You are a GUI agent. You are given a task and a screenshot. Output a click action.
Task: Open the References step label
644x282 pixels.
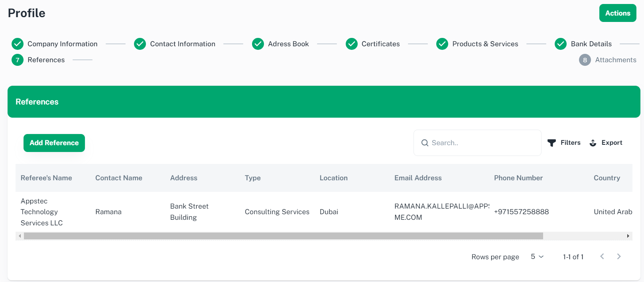[46, 60]
